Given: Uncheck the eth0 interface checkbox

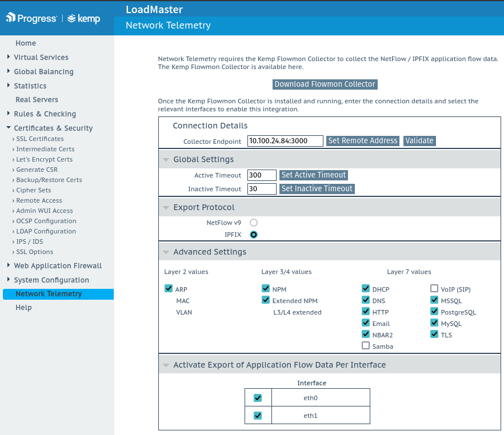Looking at the screenshot, I should 258,398.
